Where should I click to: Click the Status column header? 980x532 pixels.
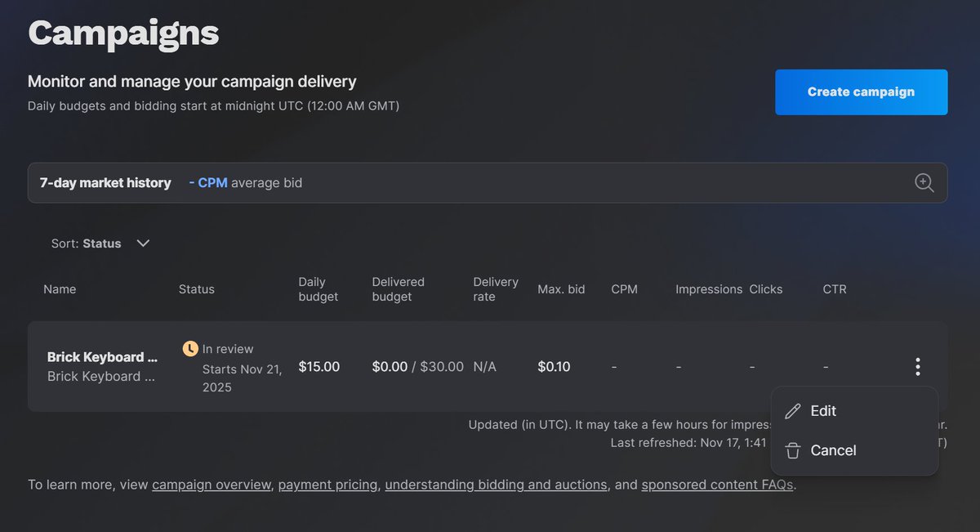coord(197,289)
